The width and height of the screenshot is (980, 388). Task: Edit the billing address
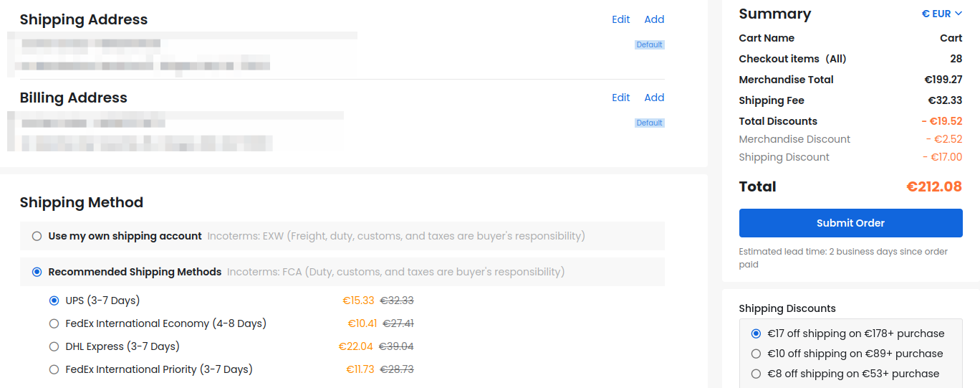point(621,98)
